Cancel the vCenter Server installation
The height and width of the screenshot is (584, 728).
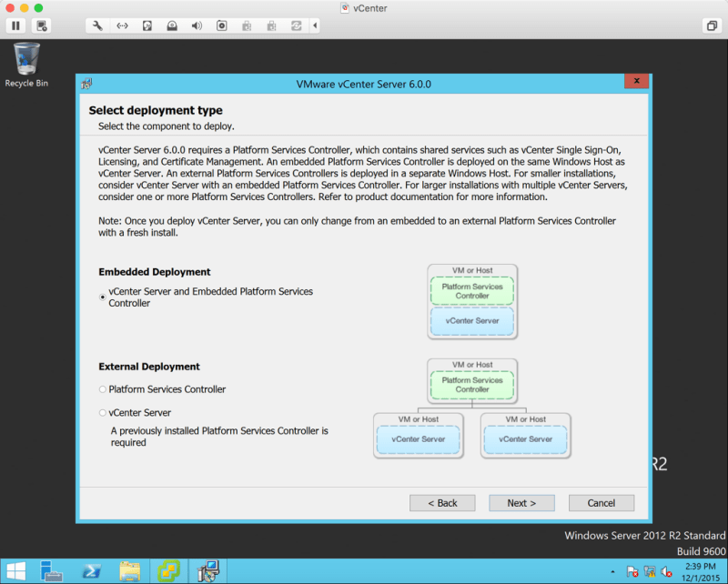point(601,503)
